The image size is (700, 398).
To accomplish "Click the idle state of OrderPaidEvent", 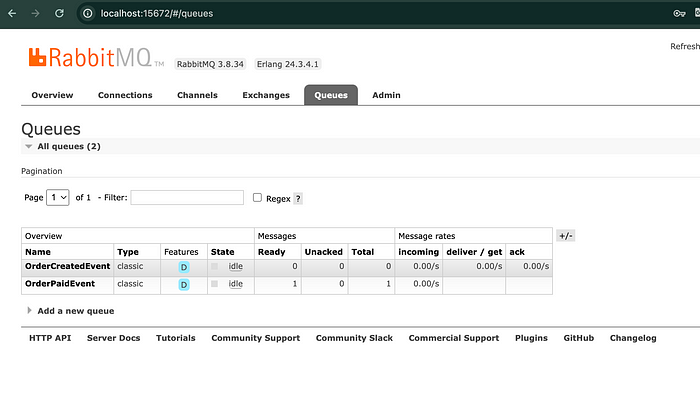I will click(x=236, y=284).
